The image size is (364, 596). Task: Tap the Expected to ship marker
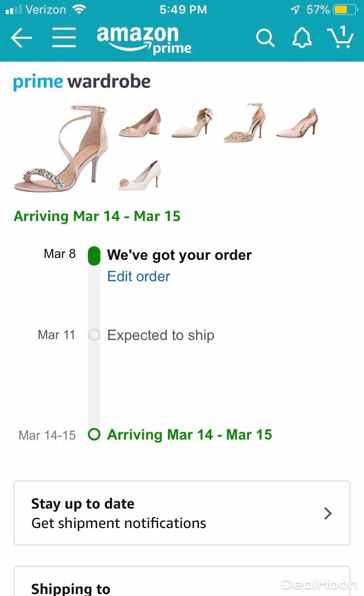tap(94, 335)
